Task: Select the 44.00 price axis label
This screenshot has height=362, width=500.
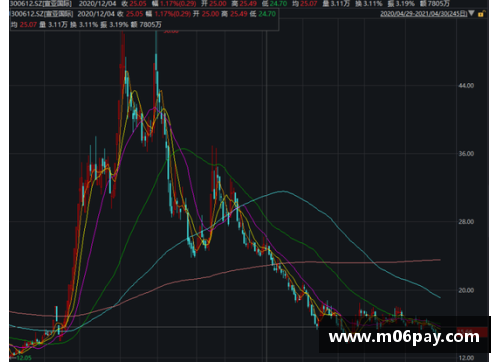Action: [x=466, y=86]
